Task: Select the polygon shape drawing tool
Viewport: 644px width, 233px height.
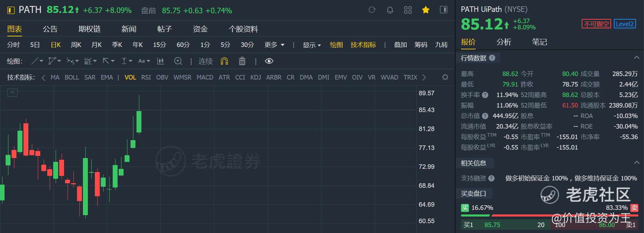Action: click(x=52, y=61)
